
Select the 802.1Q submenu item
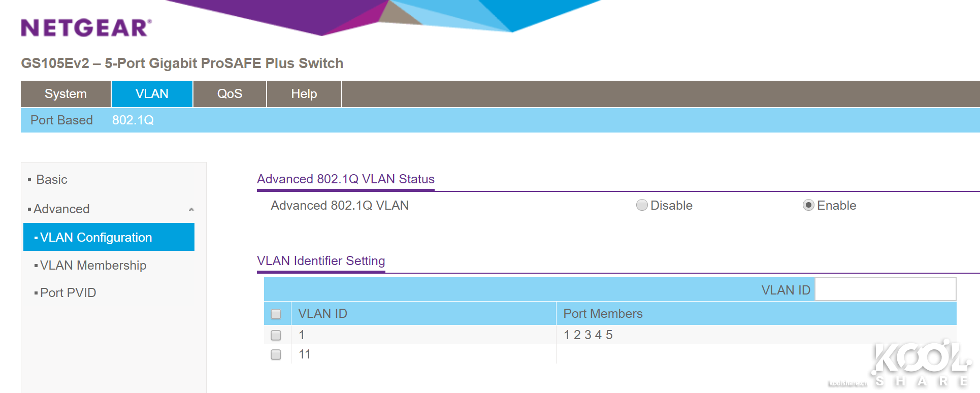133,120
